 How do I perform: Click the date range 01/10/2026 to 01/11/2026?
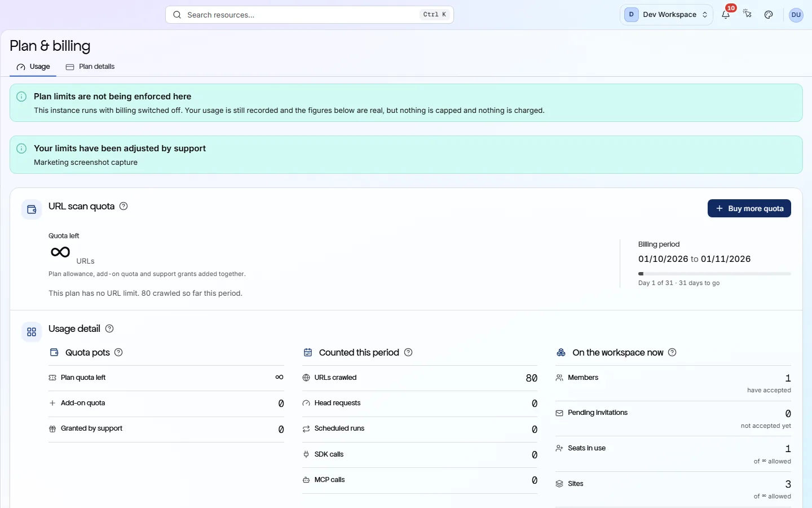tap(694, 259)
